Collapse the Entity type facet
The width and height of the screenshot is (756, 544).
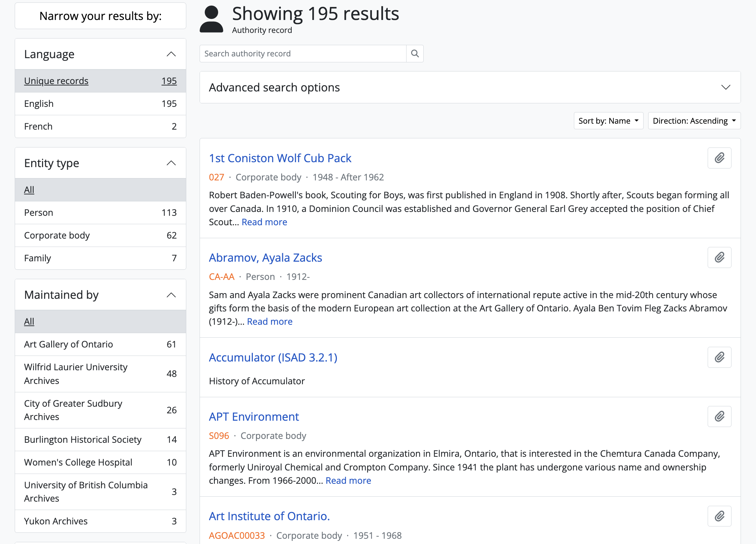point(171,163)
